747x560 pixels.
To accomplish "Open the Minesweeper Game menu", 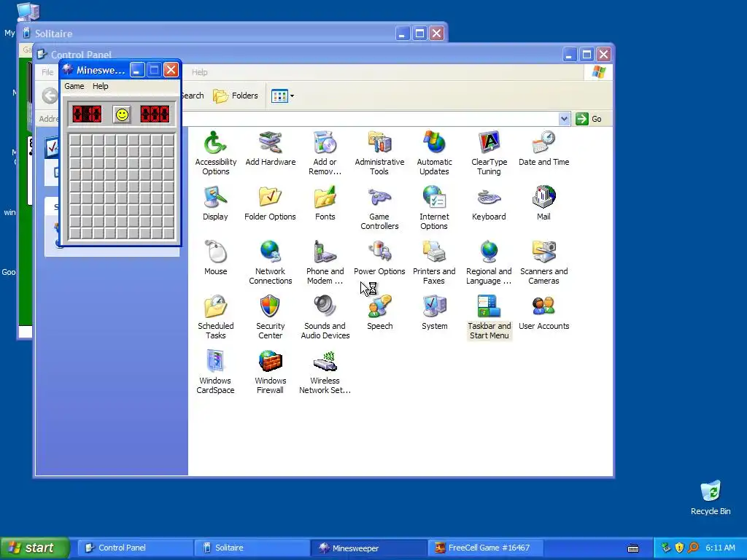I will pyautogui.click(x=74, y=86).
